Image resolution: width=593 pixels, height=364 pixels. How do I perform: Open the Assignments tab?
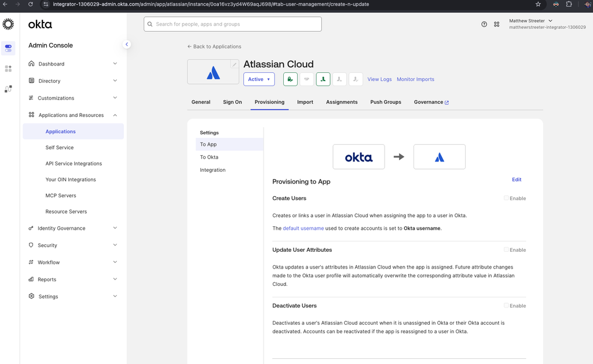[x=342, y=102]
